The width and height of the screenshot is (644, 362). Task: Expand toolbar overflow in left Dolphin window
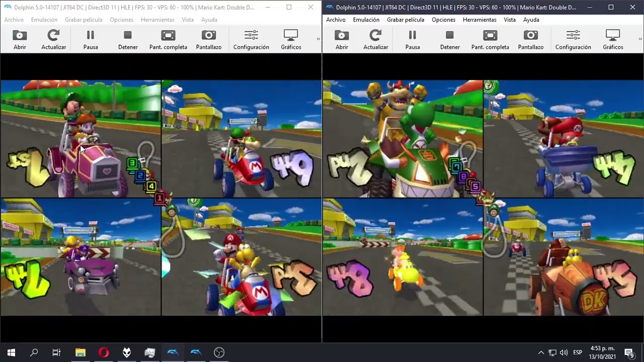coord(318,39)
